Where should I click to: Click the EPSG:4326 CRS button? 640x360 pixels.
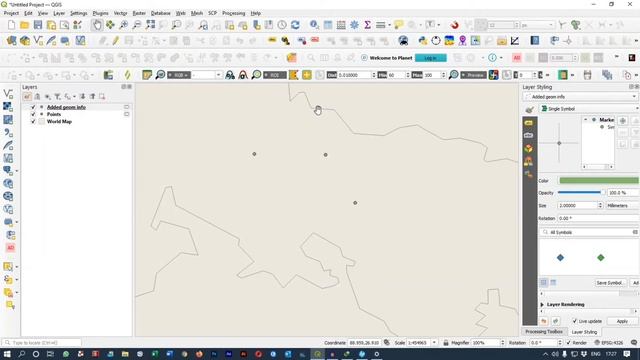point(608,343)
